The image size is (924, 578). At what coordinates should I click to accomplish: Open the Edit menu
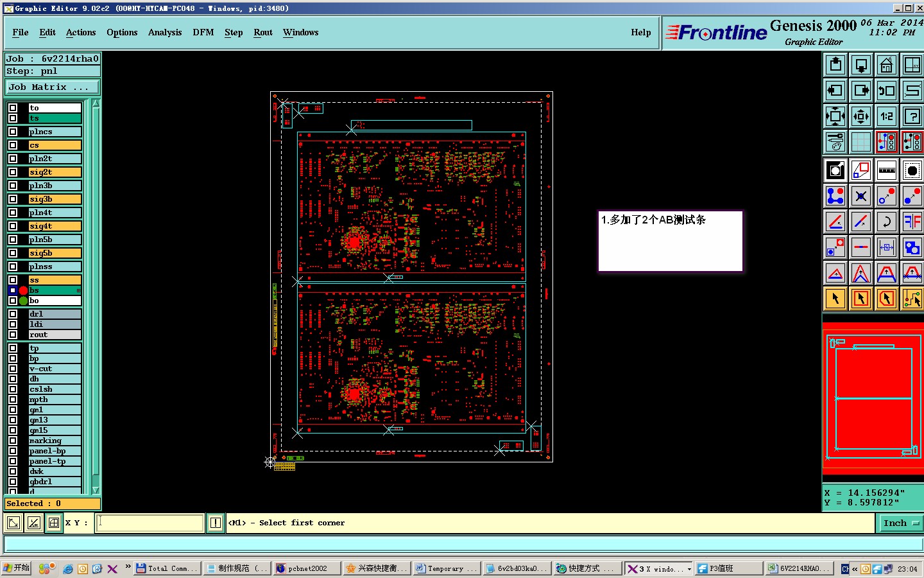tap(47, 33)
